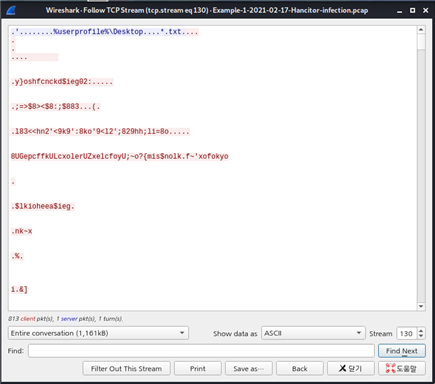Open the Show data as ASCII dropdown
Image resolution: width=435 pixels, height=384 pixels.
click(x=313, y=333)
